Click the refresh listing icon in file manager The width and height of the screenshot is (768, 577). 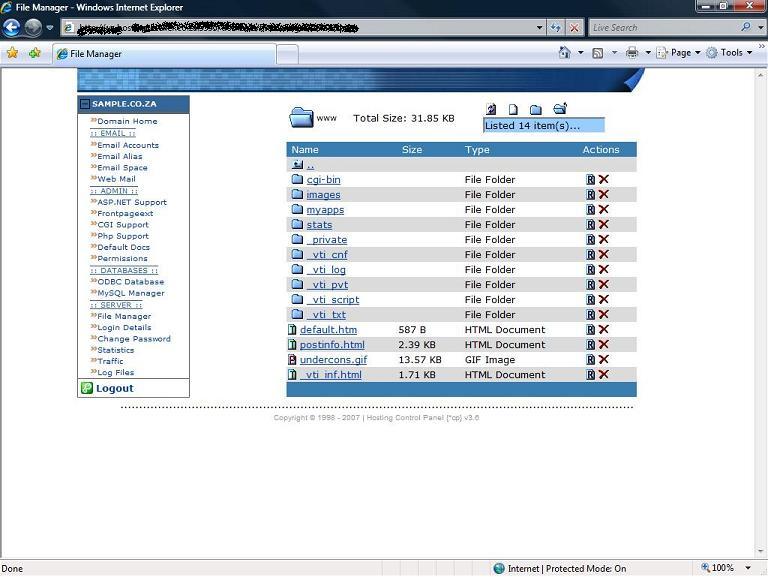coord(491,109)
